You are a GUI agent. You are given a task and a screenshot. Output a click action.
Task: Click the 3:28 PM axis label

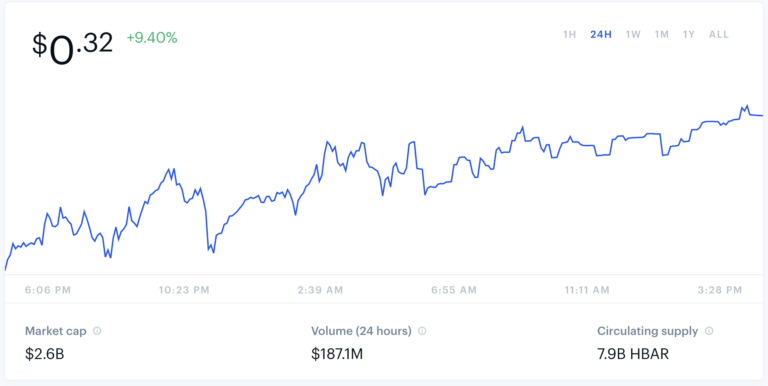point(720,290)
